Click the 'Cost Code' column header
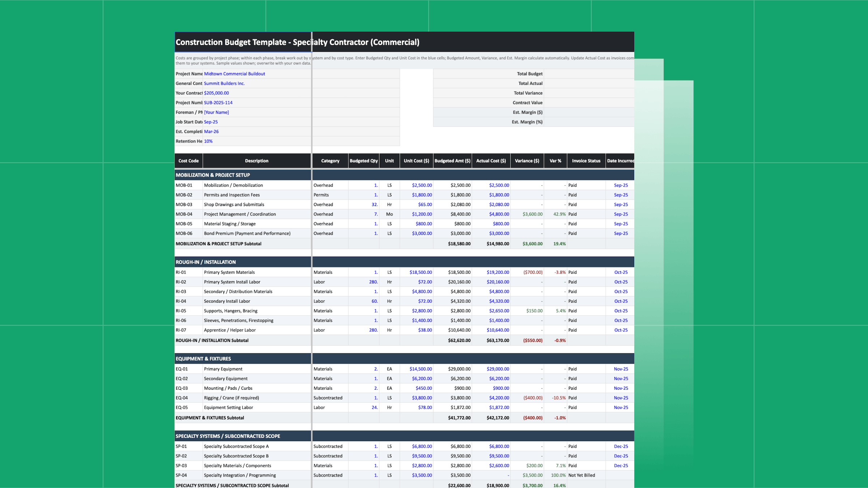The height and width of the screenshot is (488, 868). click(188, 161)
